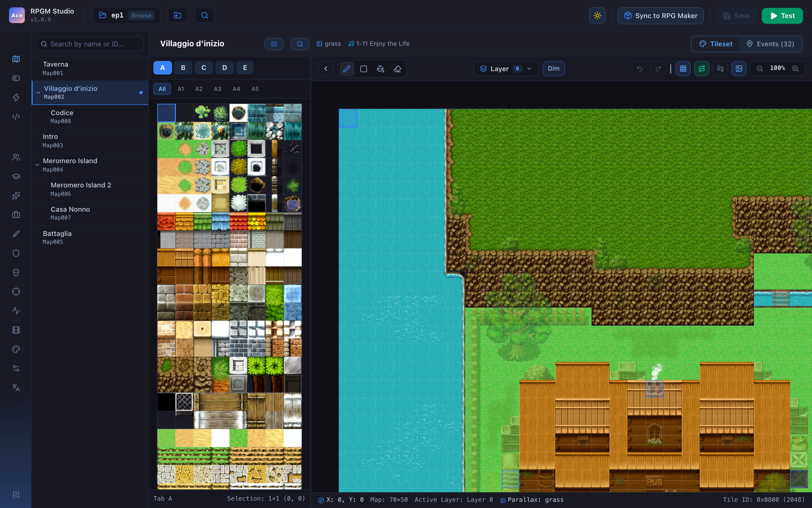The width and height of the screenshot is (812, 508).
Task: Zoom out with the minus magnifier
Action: click(x=760, y=69)
